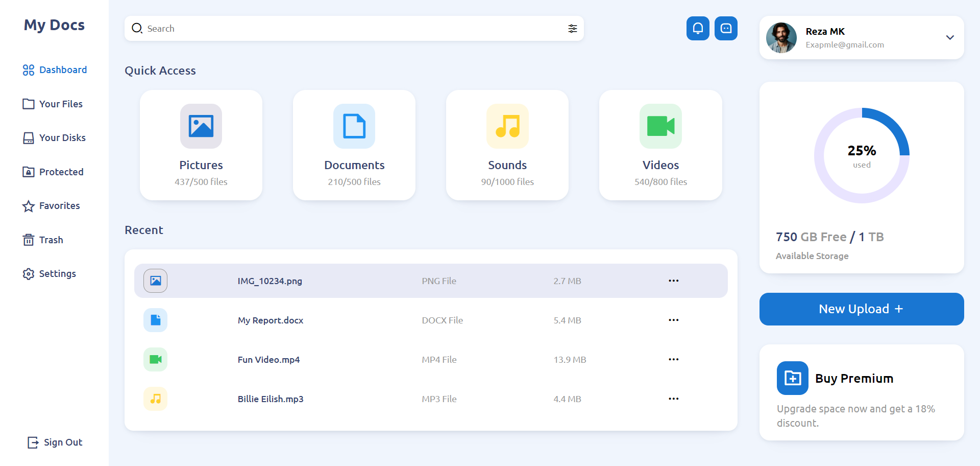Image resolution: width=980 pixels, height=466 pixels.
Task: Click the MP4 File type label
Action: (x=439, y=360)
